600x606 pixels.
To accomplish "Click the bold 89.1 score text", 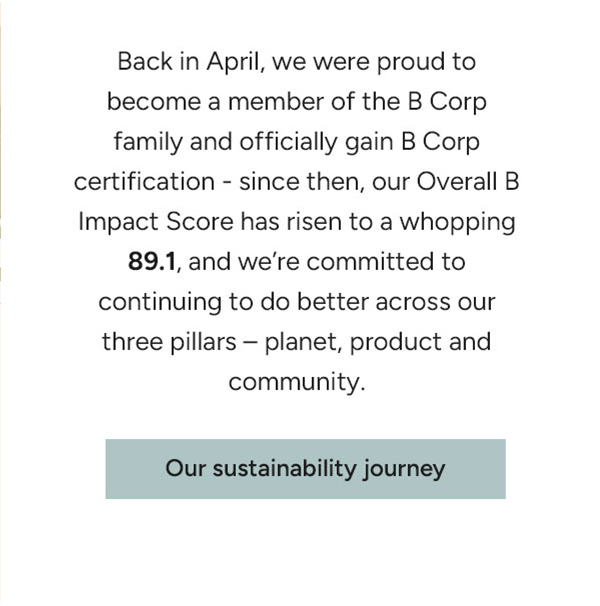I will point(152,262).
